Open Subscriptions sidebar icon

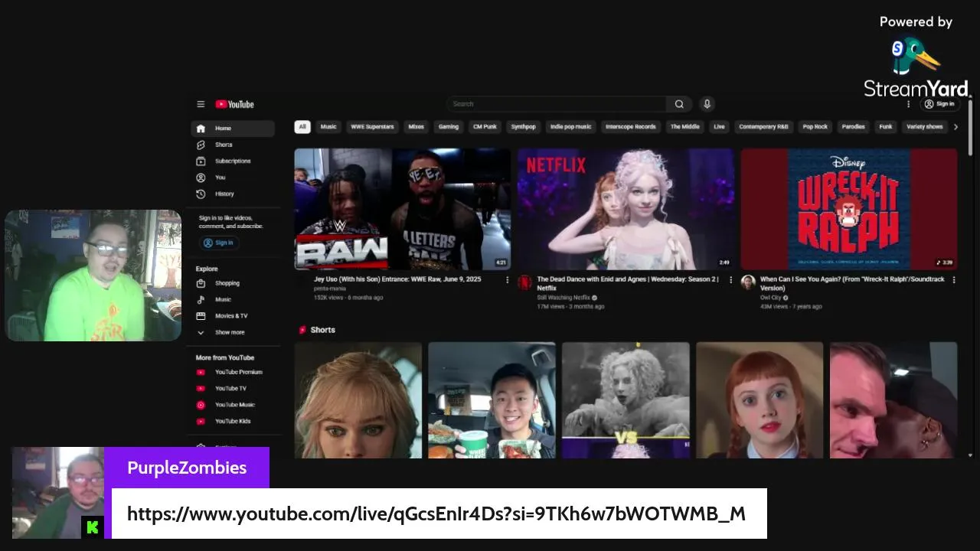click(201, 161)
